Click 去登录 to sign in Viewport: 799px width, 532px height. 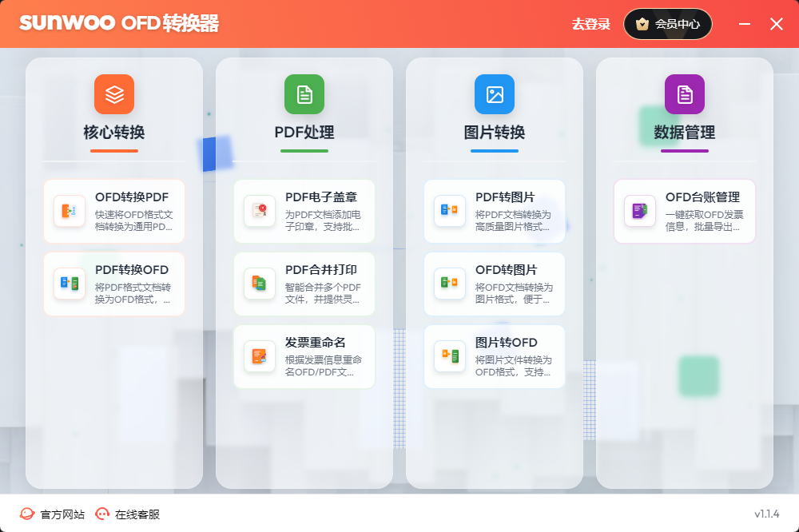pos(591,24)
